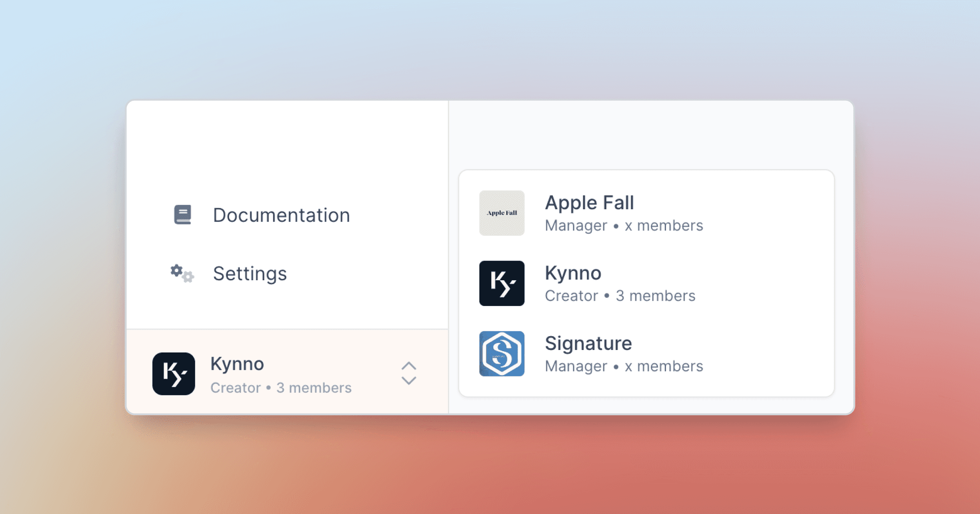This screenshot has height=514, width=980.
Task: Switch to the Apple Fall workspace
Action: coord(589,203)
